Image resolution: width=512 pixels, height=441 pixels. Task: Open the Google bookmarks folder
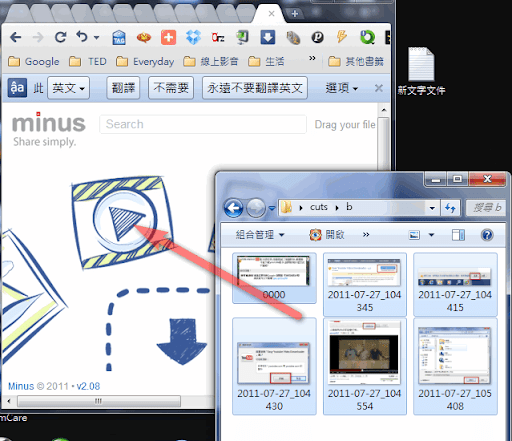[x=33, y=62]
